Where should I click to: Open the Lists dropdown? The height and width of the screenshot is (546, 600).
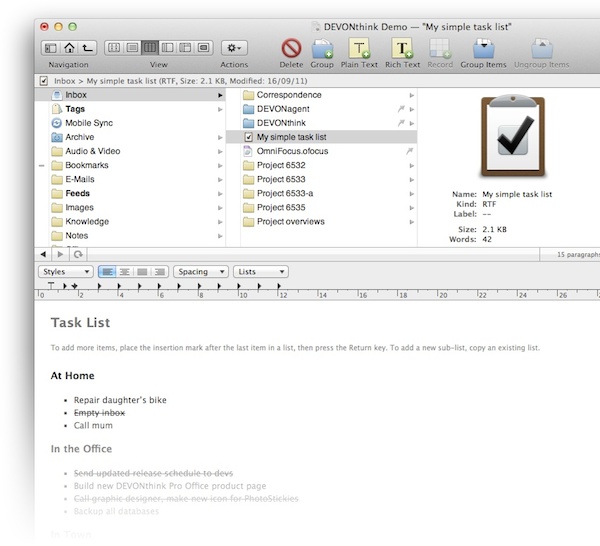258,271
